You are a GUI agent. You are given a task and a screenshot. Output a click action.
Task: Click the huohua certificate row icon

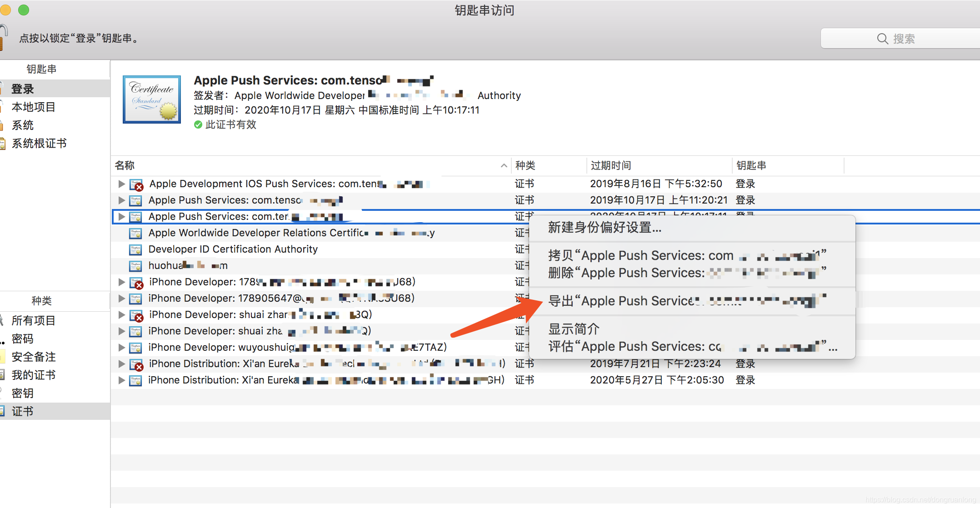[135, 266]
